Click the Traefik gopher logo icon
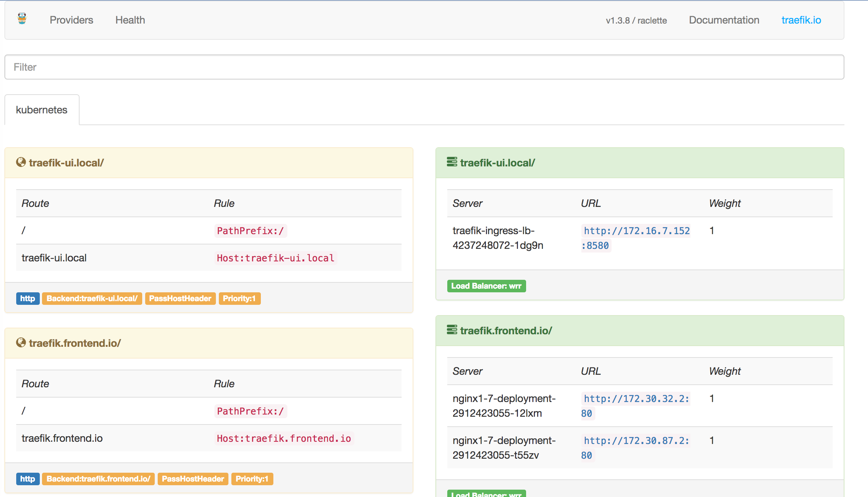This screenshot has width=868, height=497. pyautogui.click(x=22, y=18)
